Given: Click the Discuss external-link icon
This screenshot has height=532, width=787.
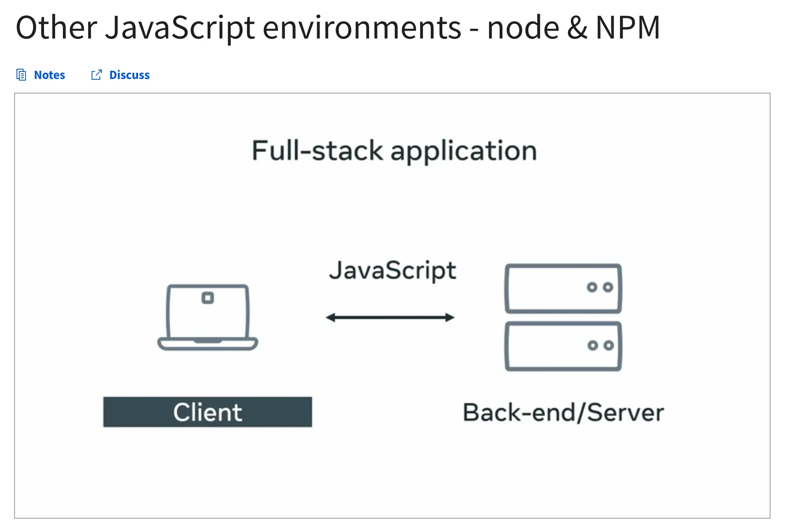Looking at the screenshot, I should [x=96, y=75].
